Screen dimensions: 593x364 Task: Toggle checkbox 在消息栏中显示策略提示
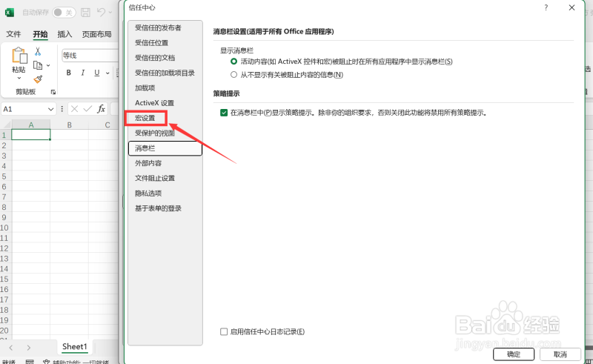tap(224, 113)
